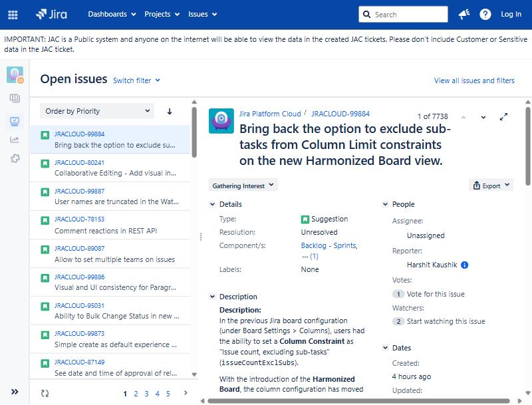Screen dimensions: 532x405
Task: Open Backlog - Sprints component link
Action: (329, 245)
